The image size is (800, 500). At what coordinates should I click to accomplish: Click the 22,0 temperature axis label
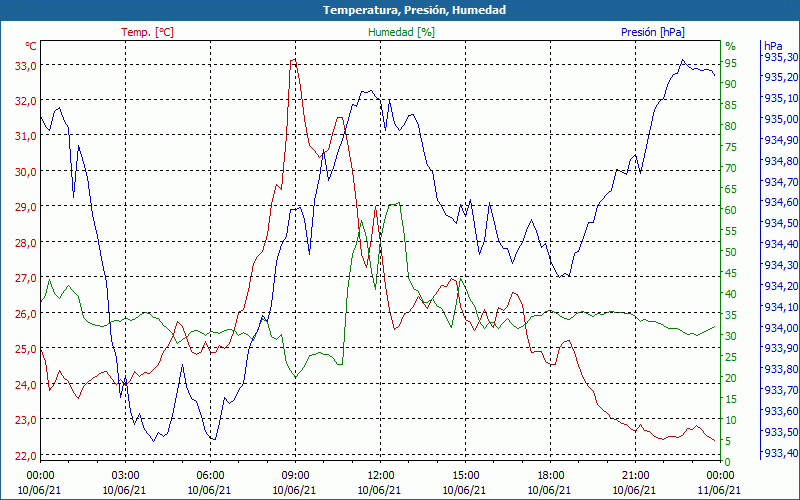(25, 456)
